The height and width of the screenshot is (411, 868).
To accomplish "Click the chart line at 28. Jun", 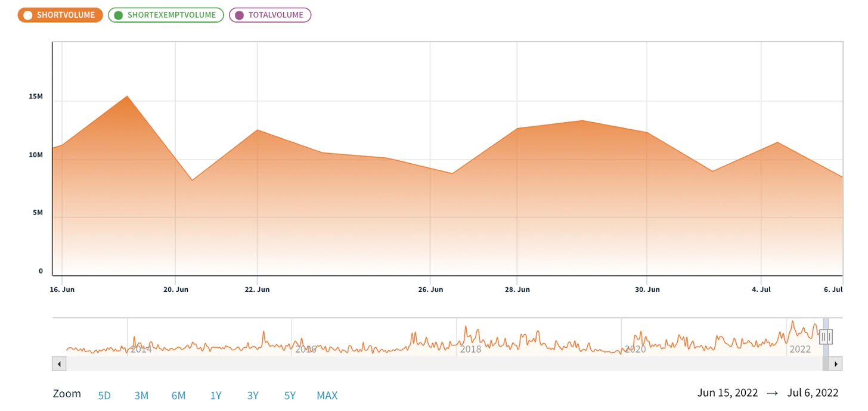I will pos(517,128).
